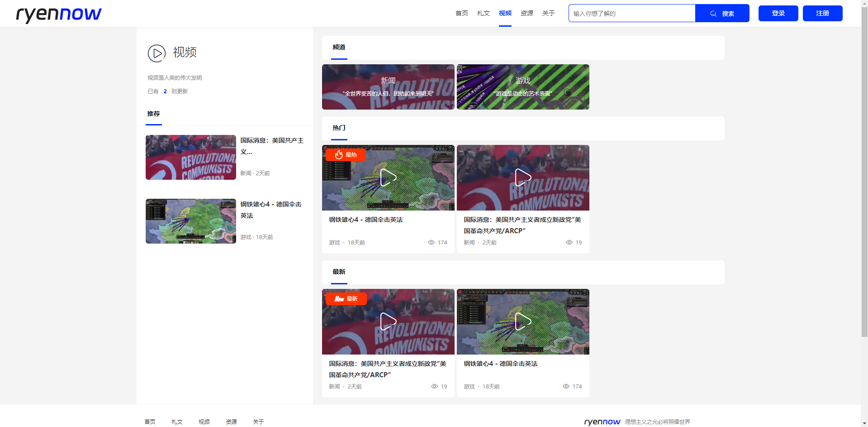
Task: Click the 登录 login button
Action: point(778,13)
